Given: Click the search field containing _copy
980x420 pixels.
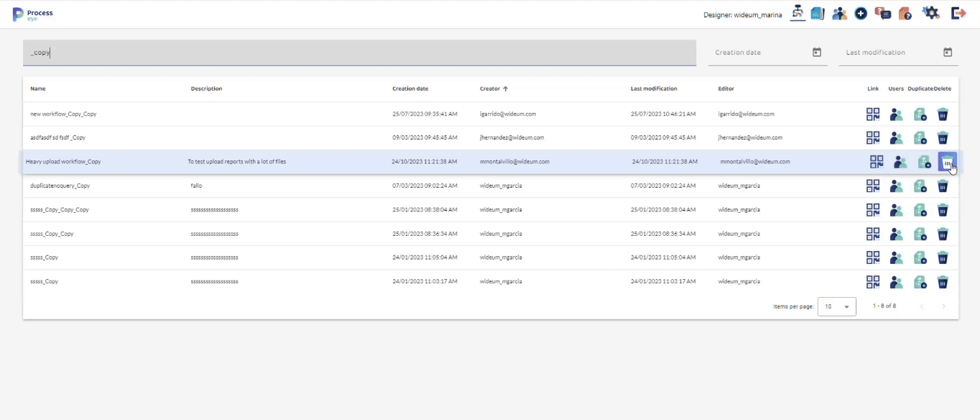Looking at the screenshot, I should point(359,52).
